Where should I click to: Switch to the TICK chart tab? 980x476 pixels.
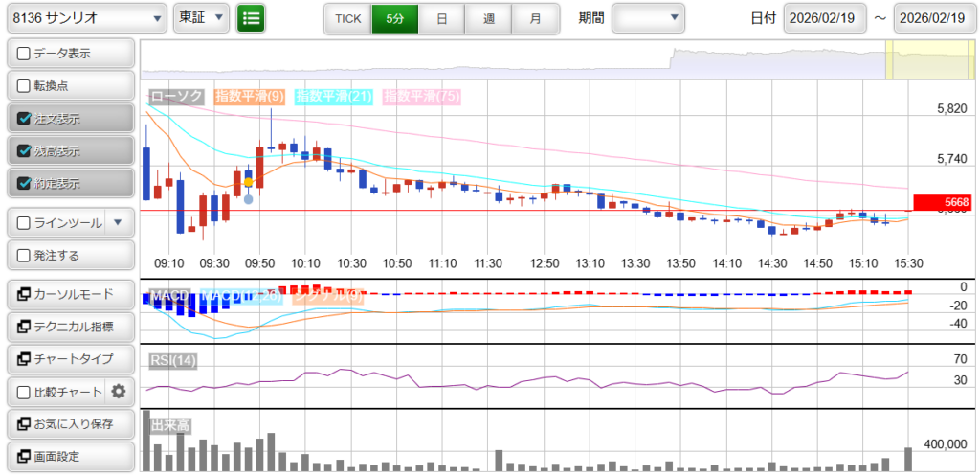click(347, 18)
